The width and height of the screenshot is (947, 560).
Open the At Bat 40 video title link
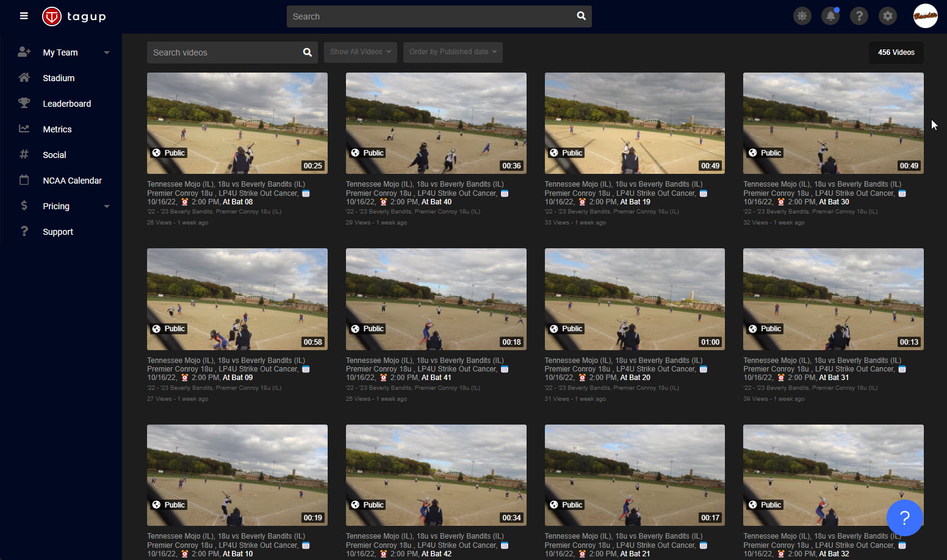coord(425,188)
